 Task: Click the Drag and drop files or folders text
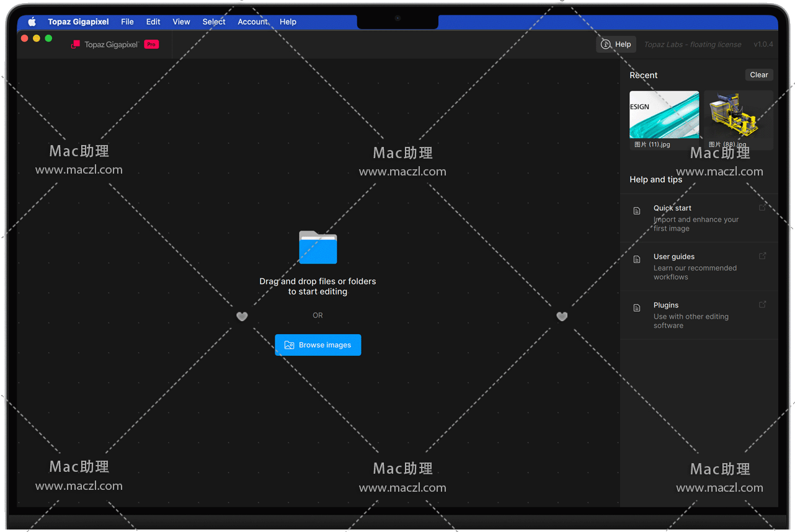[318, 286]
